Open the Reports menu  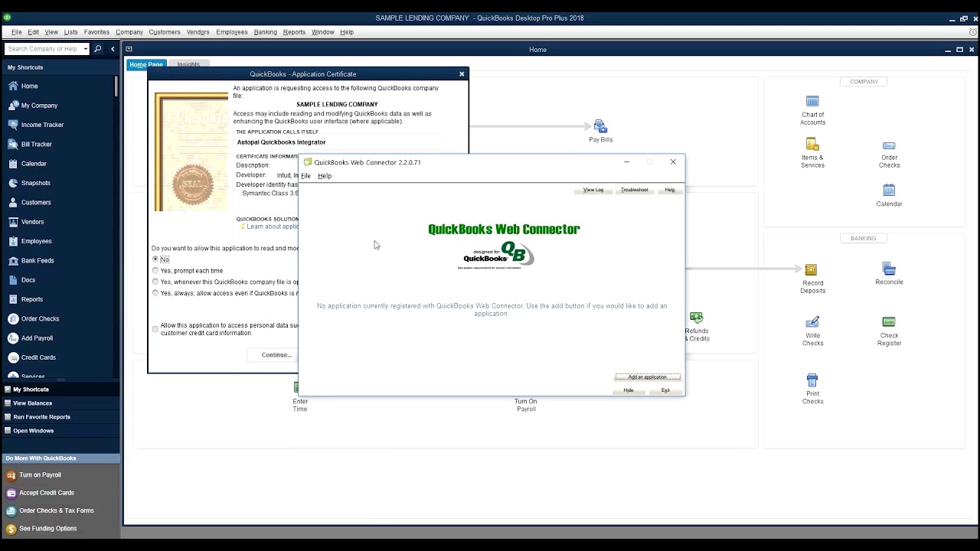pyautogui.click(x=294, y=32)
